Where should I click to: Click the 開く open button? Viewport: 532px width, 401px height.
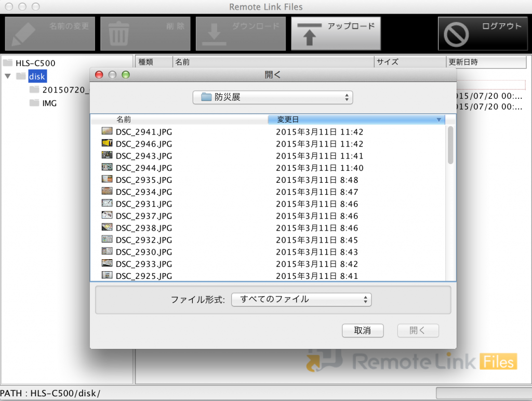point(418,330)
